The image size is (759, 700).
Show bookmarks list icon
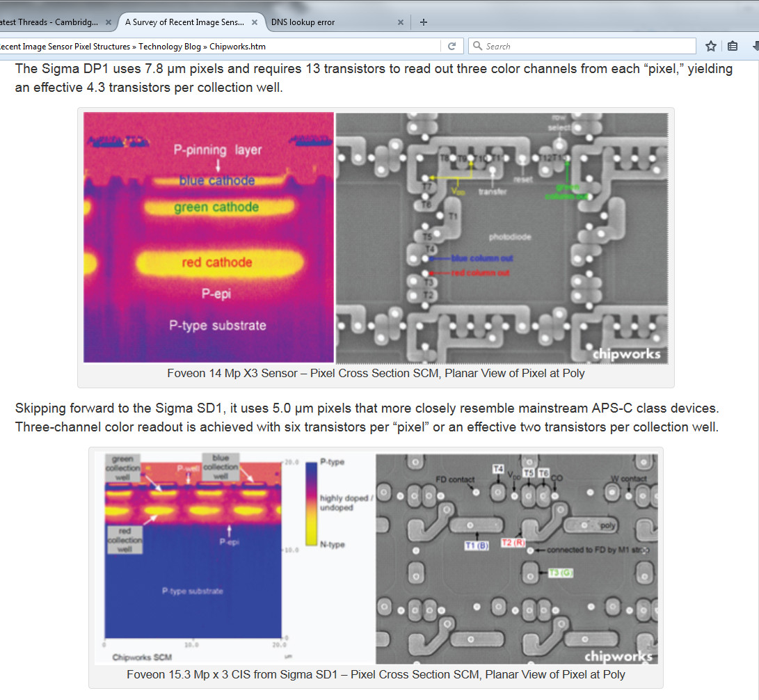[733, 47]
